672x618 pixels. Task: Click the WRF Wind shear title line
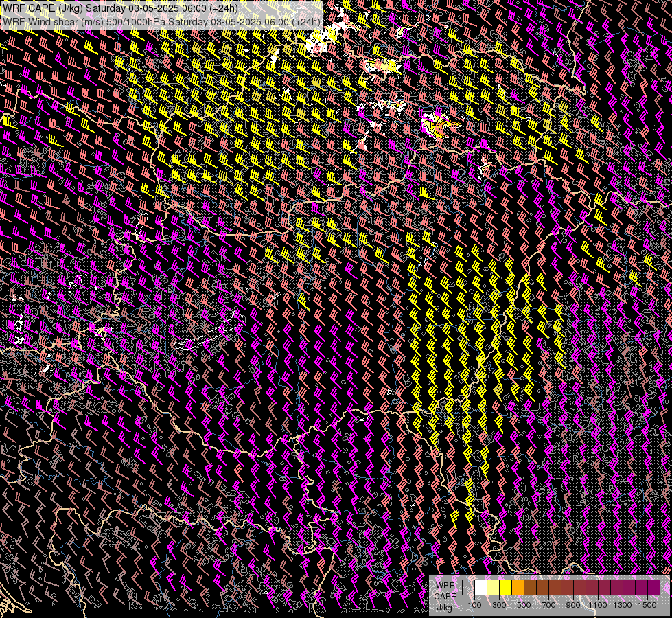[x=161, y=22]
